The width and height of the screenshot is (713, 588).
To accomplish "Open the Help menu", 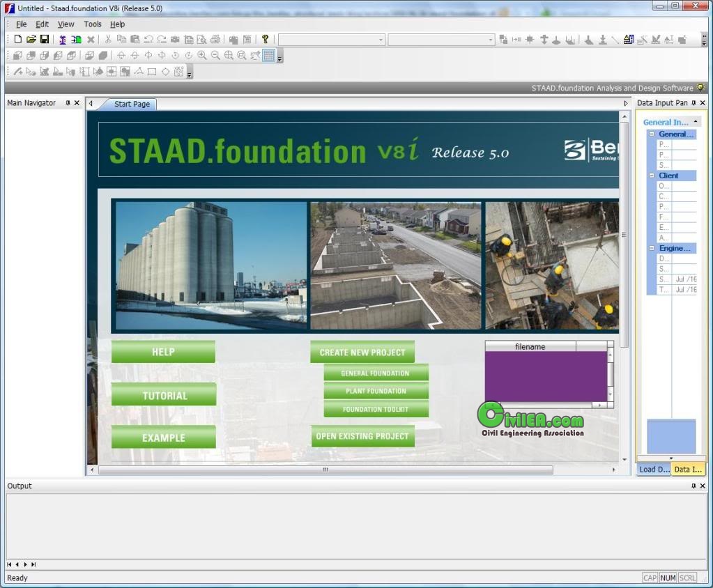I will point(117,24).
